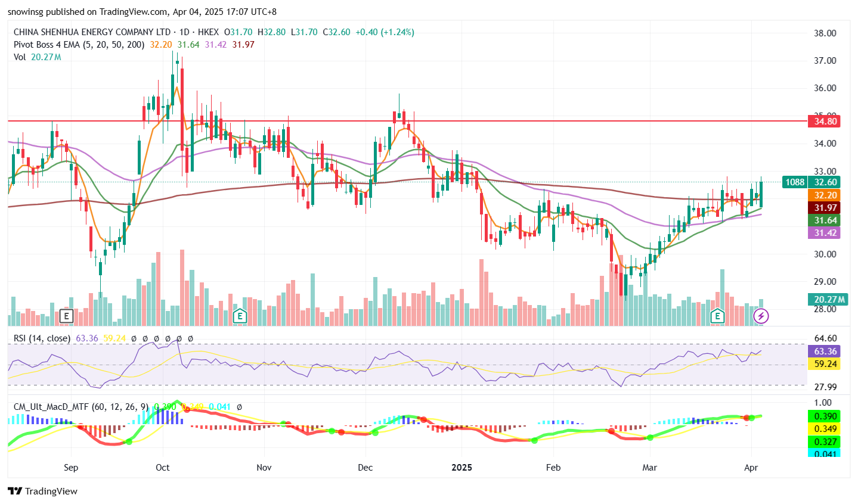Click the open value O31.70
The width and height of the screenshot is (858, 504).
click(x=238, y=32)
